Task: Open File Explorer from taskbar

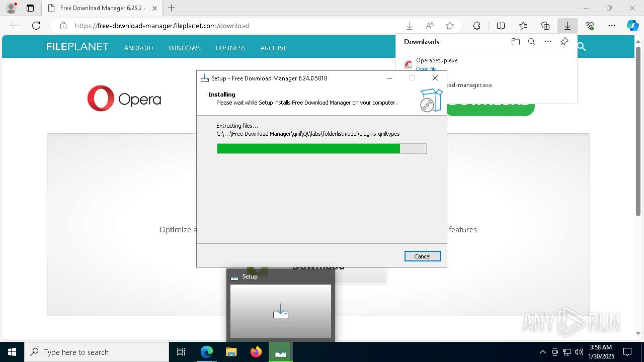Action: click(231, 352)
